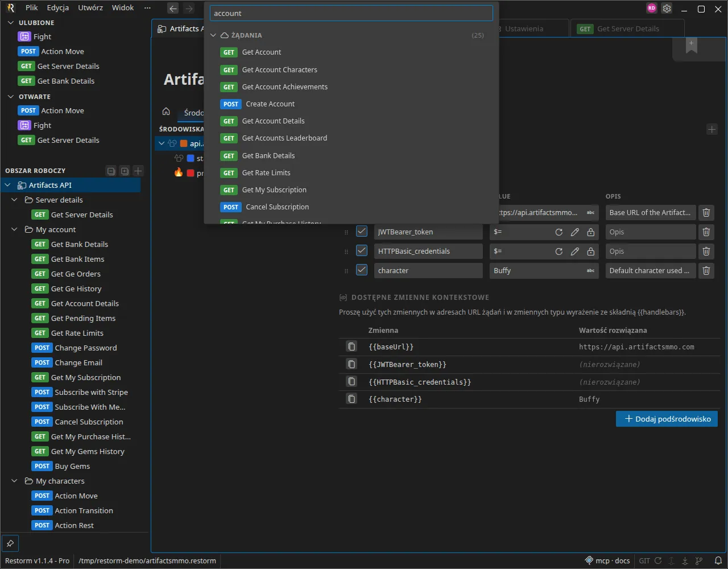Viewport: 728px width, 569px height.
Task: Go forward with the right arrow navigation button
Action: tap(189, 9)
